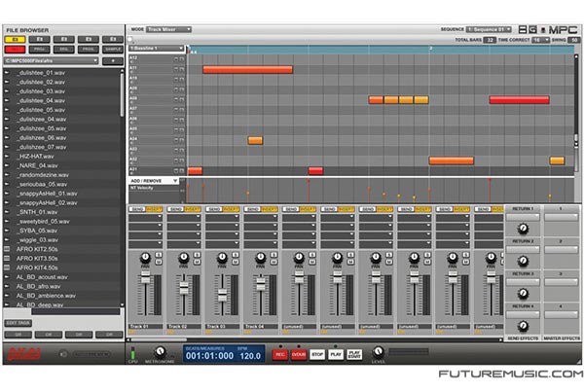The width and height of the screenshot is (584, 392).
Task: Click the play arrow icon beside _dulishtee_01.wav
Action: point(7,73)
